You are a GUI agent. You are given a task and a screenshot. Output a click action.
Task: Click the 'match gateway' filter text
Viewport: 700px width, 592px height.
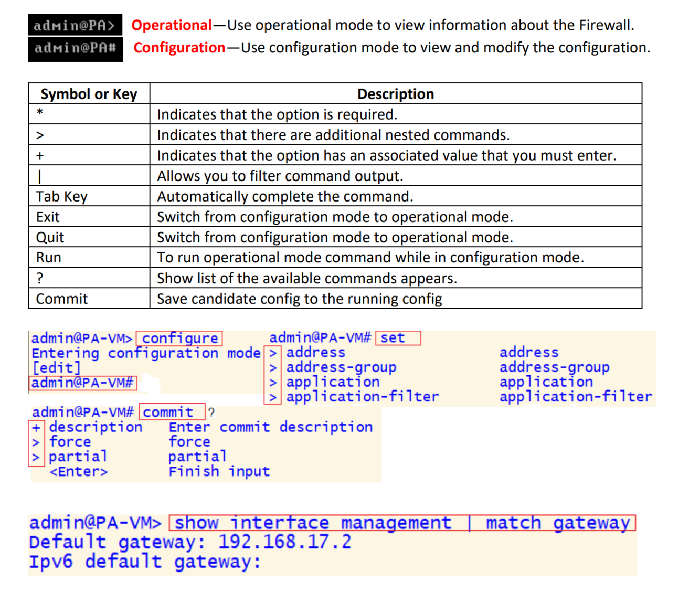558,523
